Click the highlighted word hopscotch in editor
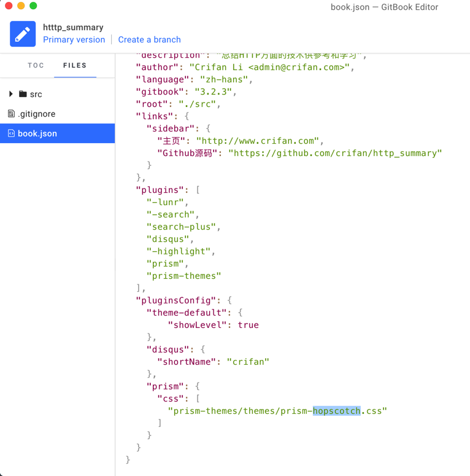The height and width of the screenshot is (476, 470). [336, 411]
